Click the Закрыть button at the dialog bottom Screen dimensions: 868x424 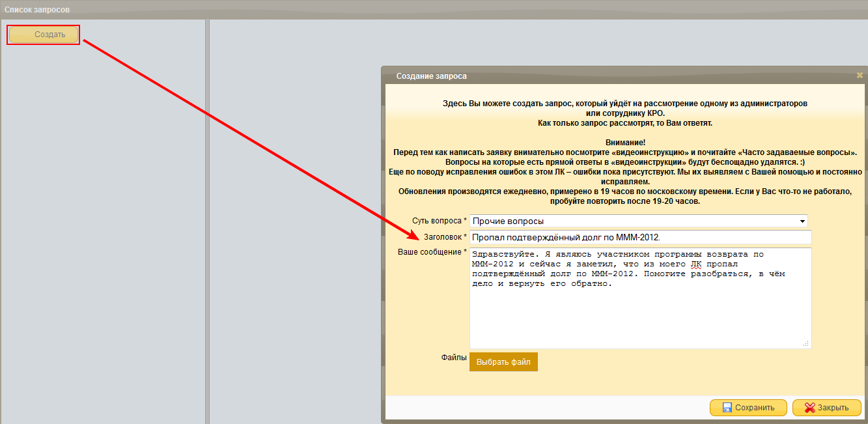(x=827, y=408)
